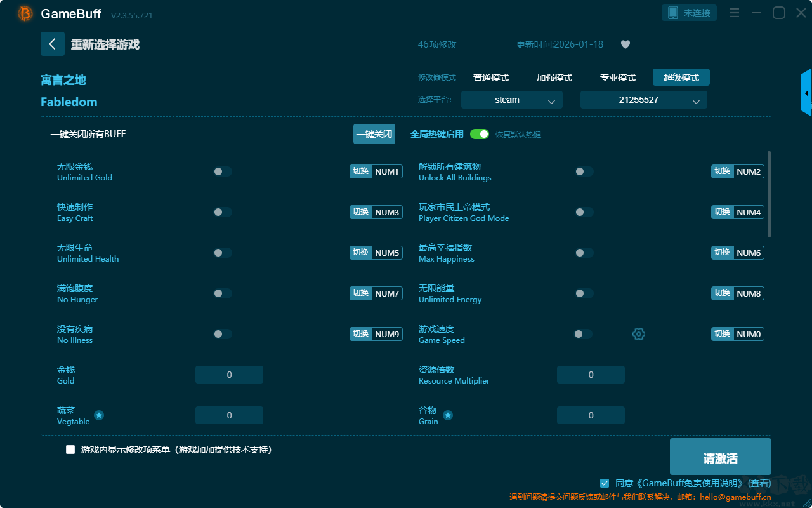812x508 pixels.
Task: Click the NUM5 hotkey switch button
Action: coord(376,253)
